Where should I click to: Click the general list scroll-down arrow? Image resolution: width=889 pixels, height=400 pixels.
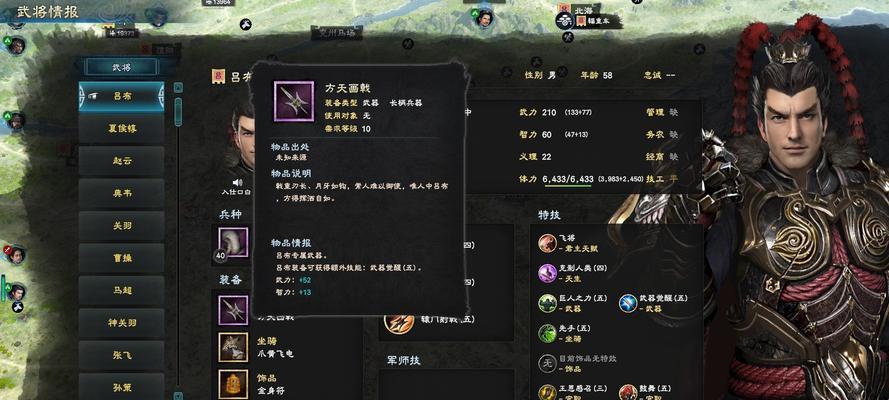coord(178,395)
